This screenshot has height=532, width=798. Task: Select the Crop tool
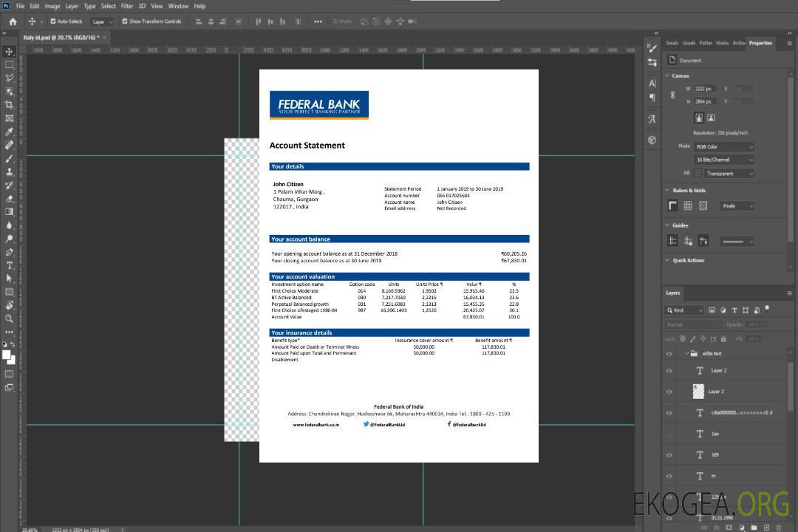[9, 105]
